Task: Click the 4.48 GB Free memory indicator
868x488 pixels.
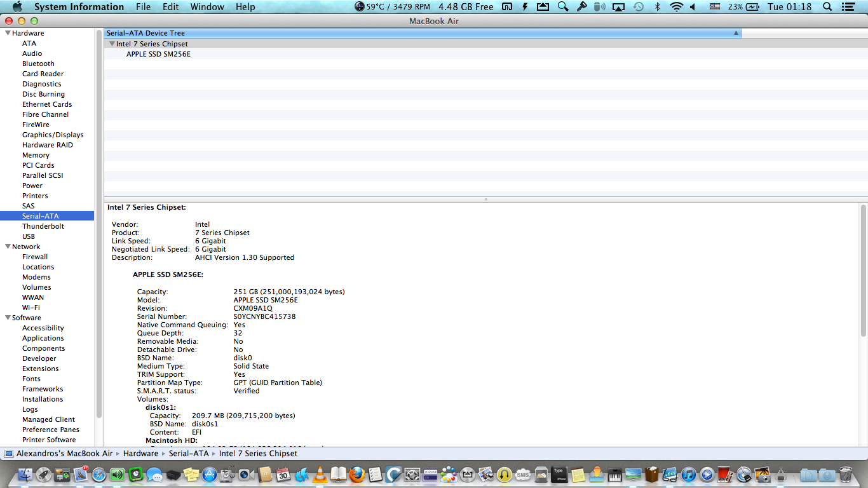Action: point(466,7)
